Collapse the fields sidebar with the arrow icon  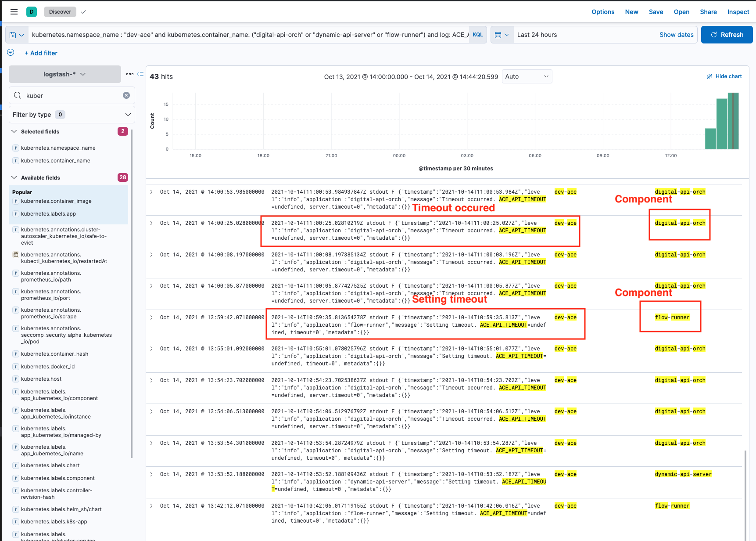click(x=140, y=74)
